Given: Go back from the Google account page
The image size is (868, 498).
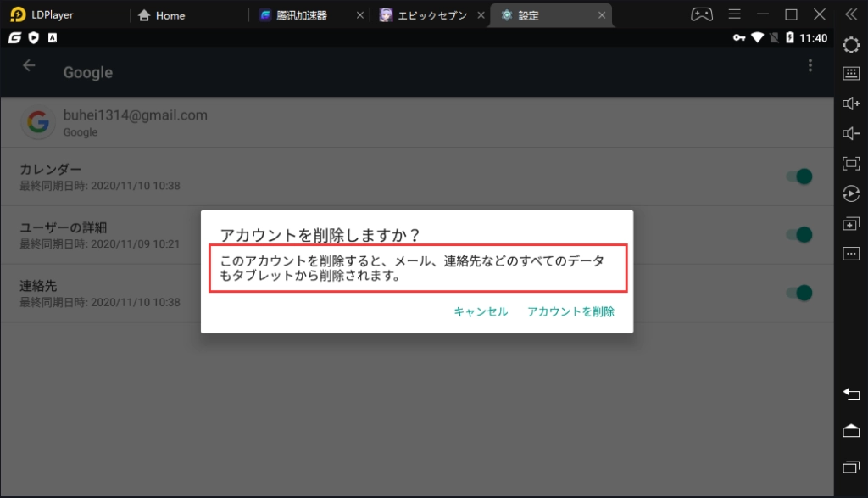Looking at the screenshot, I should click(x=29, y=66).
